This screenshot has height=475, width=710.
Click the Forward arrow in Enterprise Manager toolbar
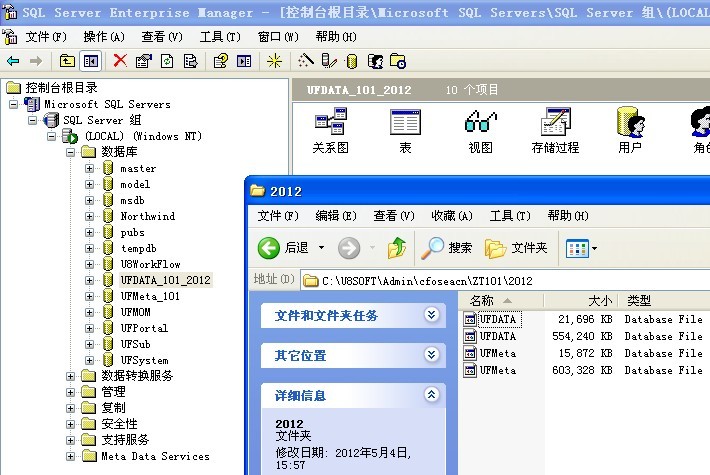point(36,61)
